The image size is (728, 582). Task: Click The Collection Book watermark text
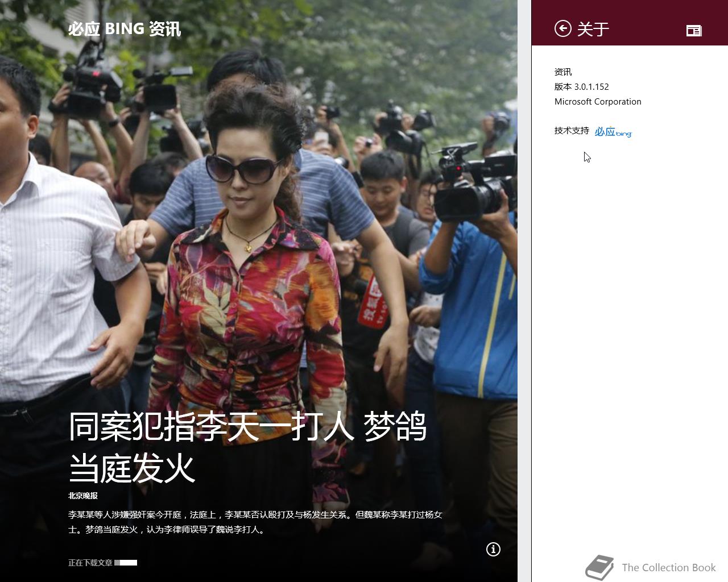pyautogui.click(x=669, y=567)
